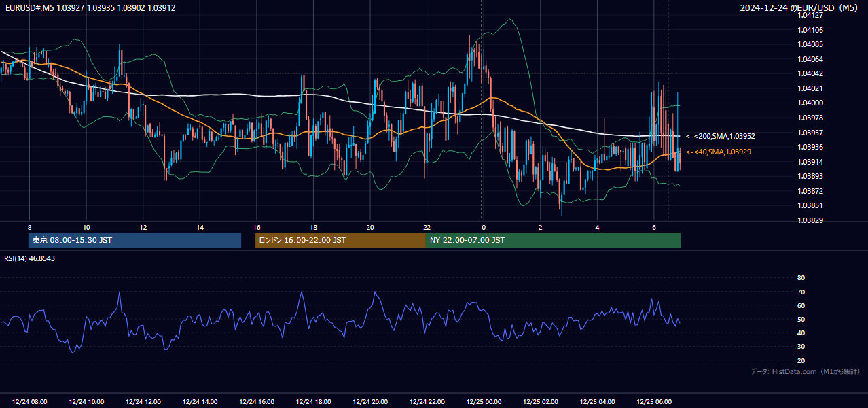This screenshot has width=868, height=408.
Task: Select hour marker 14 under price chart
Action: (200, 227)
